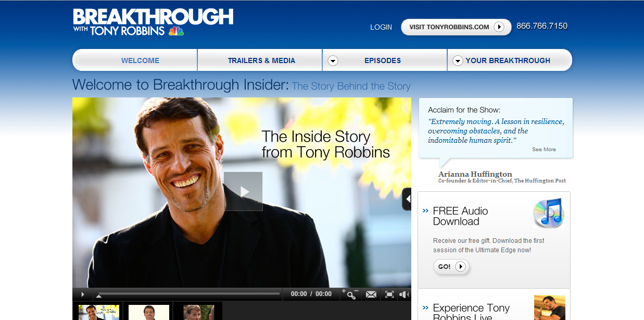Click the Login link
This screenshot has height=320, width=644.
tap(381, 27)
